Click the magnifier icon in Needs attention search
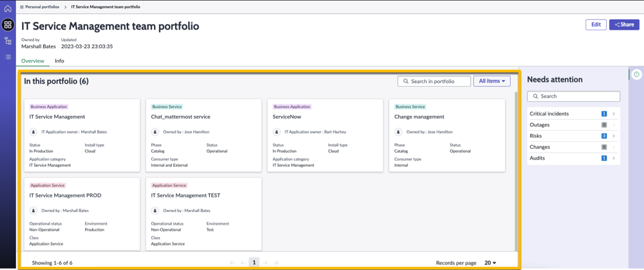644x270 pixels. [536, 96]
